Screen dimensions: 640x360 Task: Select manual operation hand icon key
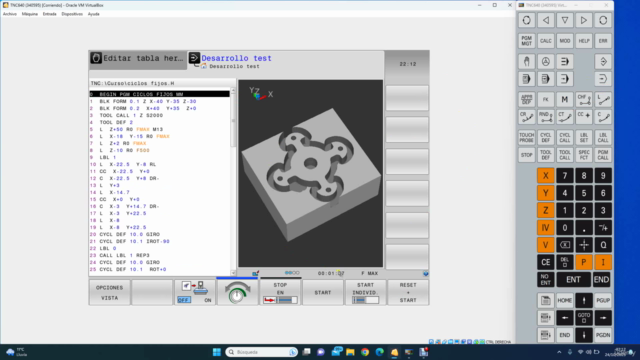point(527,62)
